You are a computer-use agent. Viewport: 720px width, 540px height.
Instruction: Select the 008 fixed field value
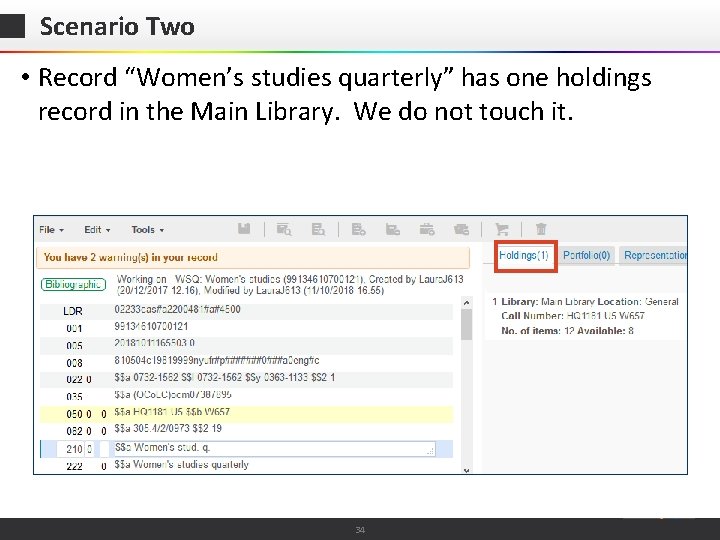point(217,360)
